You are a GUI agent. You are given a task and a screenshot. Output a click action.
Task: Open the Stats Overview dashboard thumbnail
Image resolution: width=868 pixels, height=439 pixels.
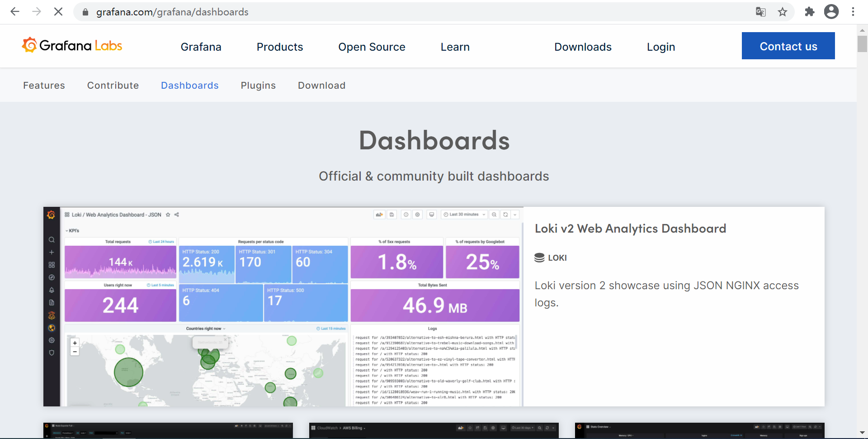pos(700,430)
